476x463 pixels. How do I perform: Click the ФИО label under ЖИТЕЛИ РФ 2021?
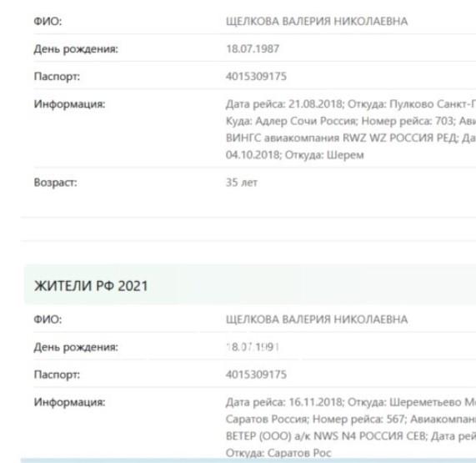48,320
